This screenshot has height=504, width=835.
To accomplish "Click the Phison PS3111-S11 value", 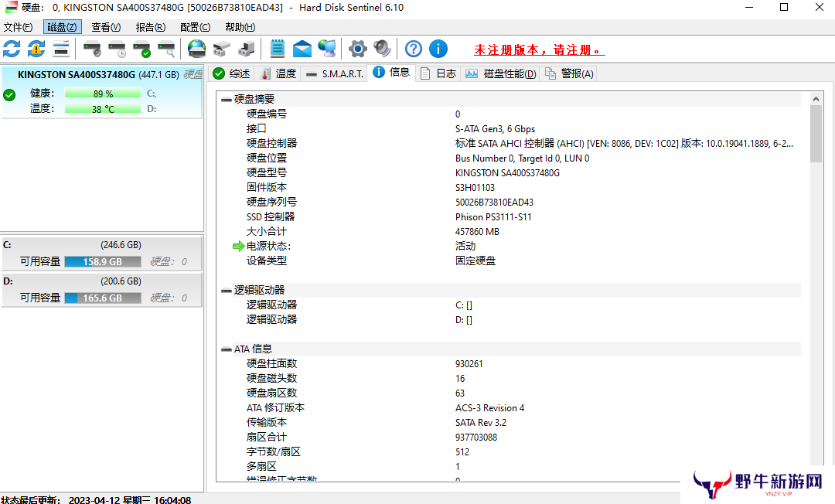I will point(493,217).
